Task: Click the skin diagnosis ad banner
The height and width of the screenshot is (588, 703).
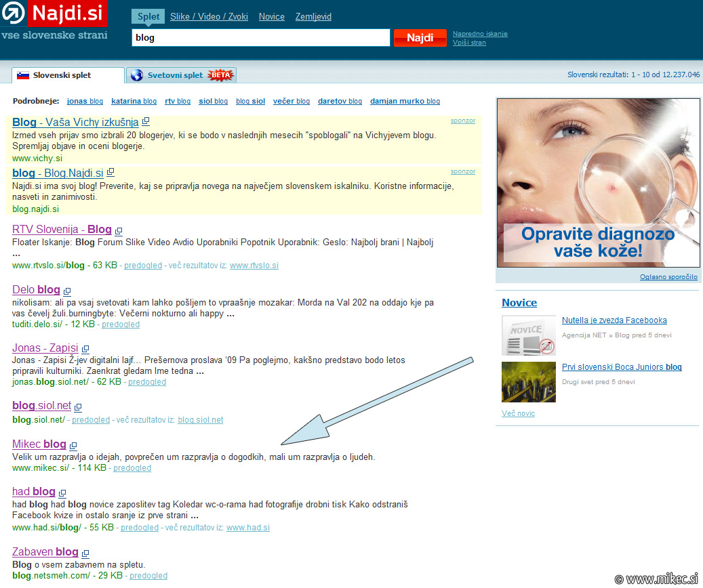Action: coord(598,183)
